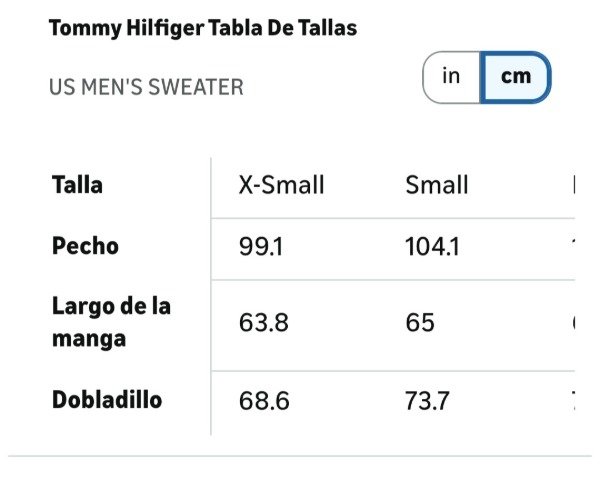Click the US MEN'S SWEATER subtitle
Screen dimensions: 600x491
146,87
